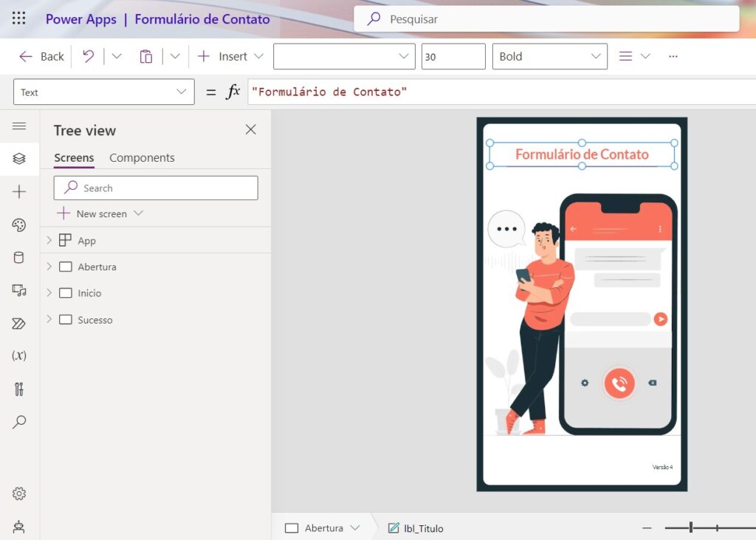Screen dimensions: 756x540
Task: Click the Undo arrow icon
Action: 89,56
